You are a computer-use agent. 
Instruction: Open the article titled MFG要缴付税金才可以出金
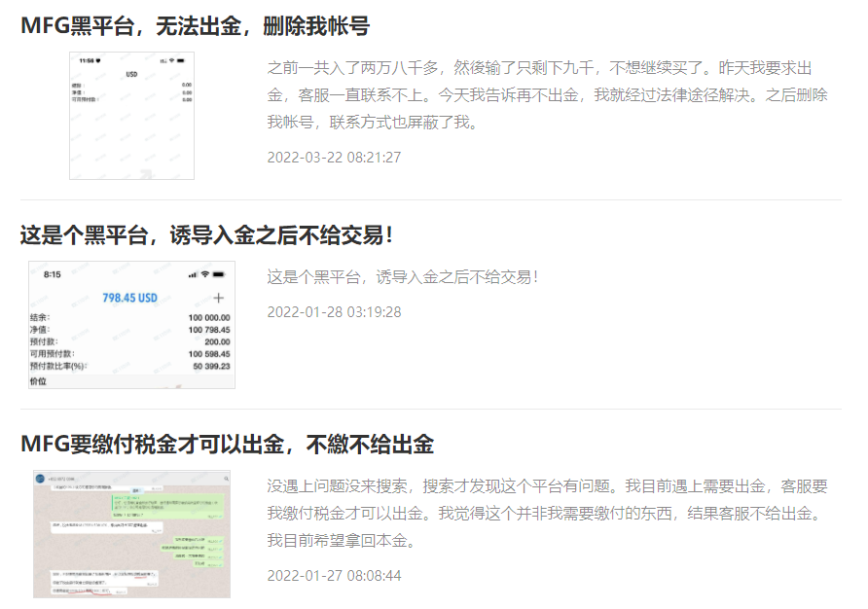point(227,445)
